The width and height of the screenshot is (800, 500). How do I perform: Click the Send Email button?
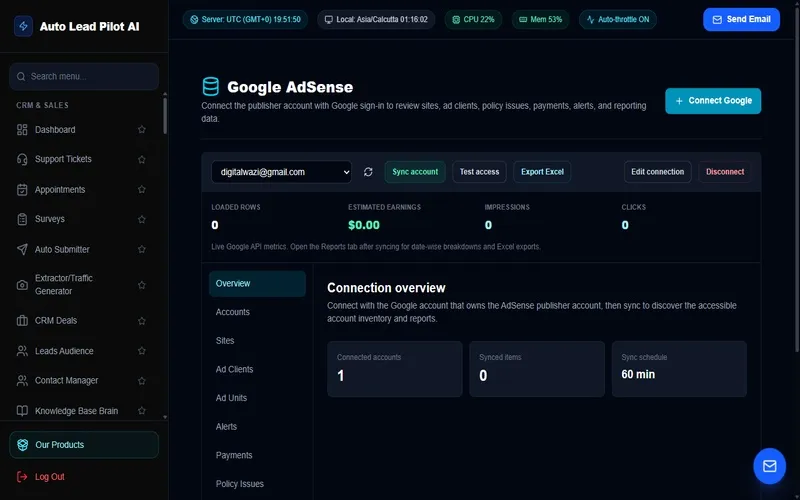coord(741,19)
